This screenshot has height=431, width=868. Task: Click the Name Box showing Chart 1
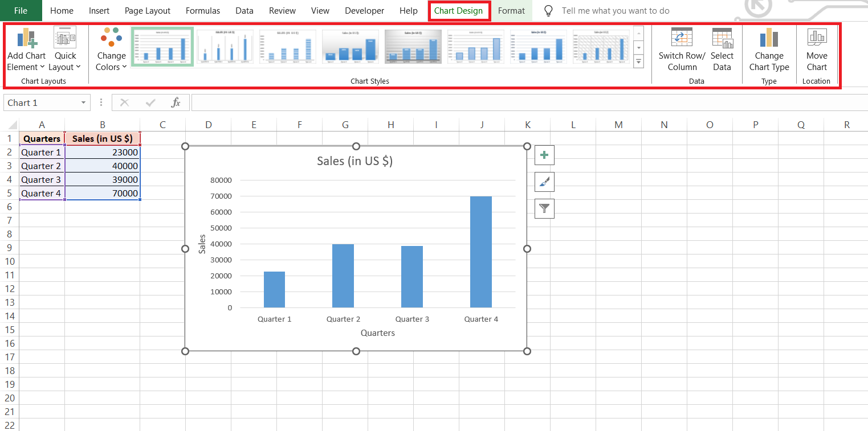pos(41,102)
